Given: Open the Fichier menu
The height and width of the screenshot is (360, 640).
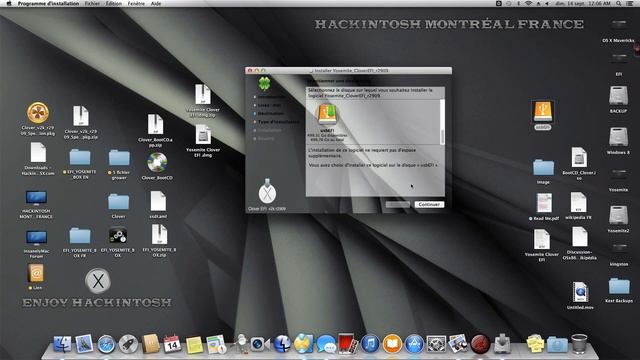Looking at the screenshot, I should 92,3.
